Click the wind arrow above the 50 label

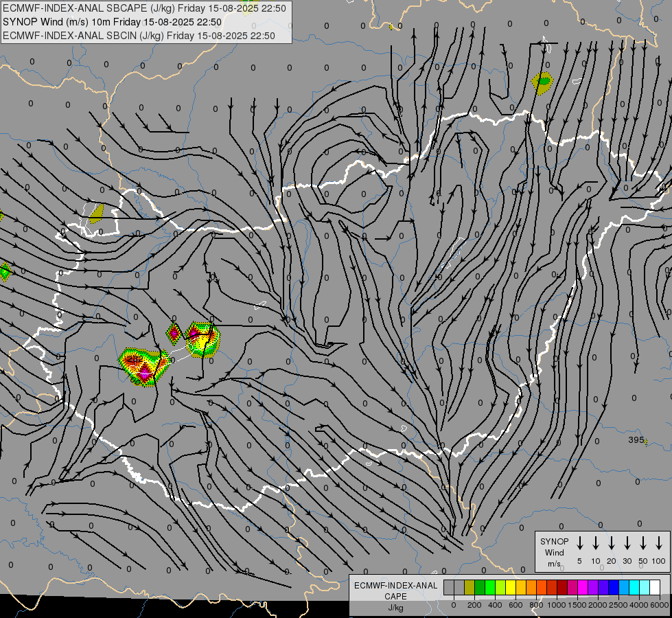pyautogui.click(x=643, y=543)
